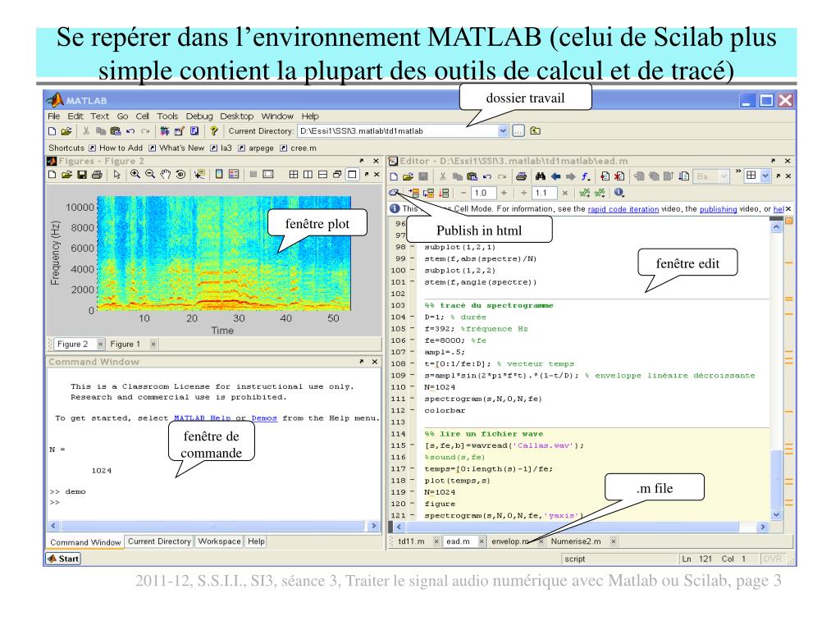840x630 pixels.
Task: Click Editor scrollbar down arrow
Action: [777, 514]
